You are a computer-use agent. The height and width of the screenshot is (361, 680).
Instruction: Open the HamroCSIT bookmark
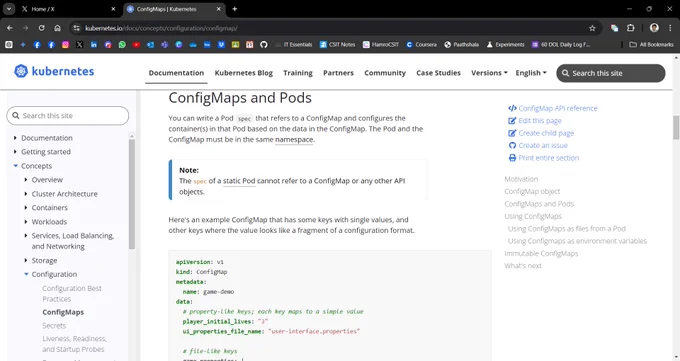tap(380, 45)
